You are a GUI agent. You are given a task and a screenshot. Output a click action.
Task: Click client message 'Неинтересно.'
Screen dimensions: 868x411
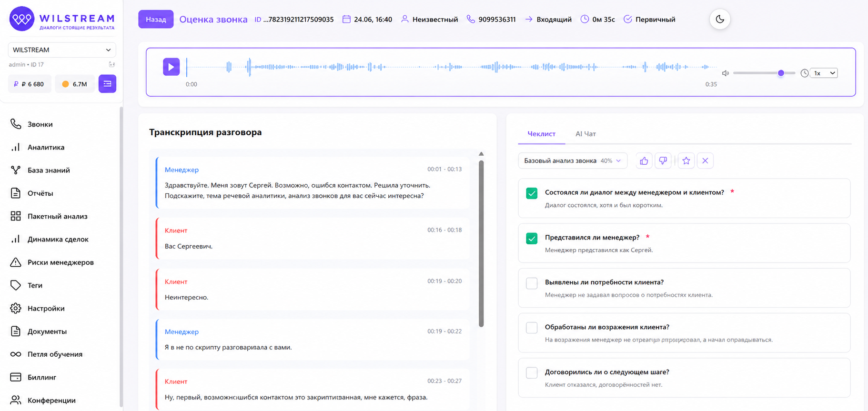tap(313, 290)
